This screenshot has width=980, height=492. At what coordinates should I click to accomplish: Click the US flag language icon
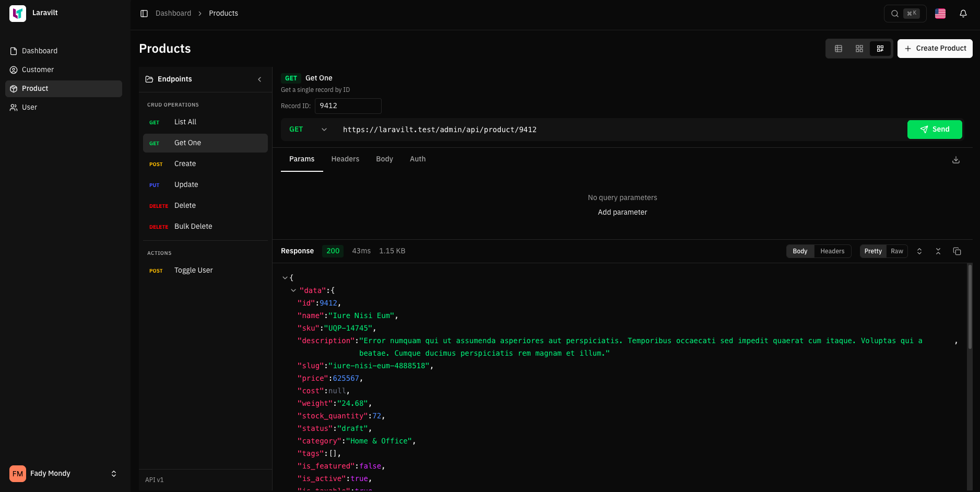pos(940,14)
